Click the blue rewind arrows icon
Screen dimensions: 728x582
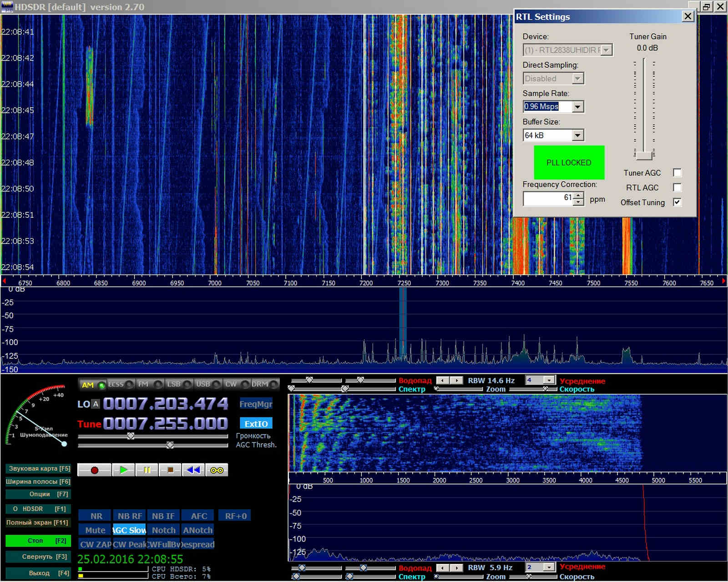193,470
